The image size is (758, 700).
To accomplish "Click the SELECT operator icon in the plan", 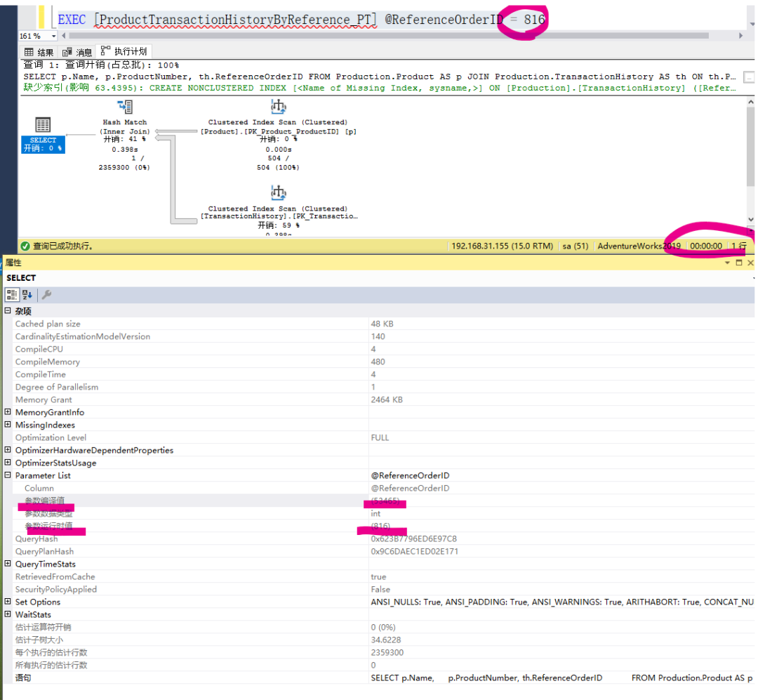I will 43,125.
